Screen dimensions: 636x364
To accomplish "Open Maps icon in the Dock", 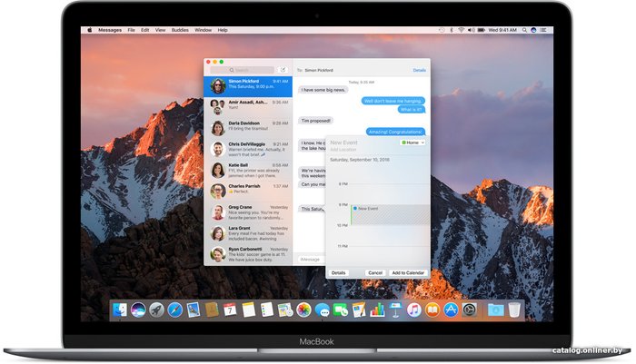I will click(x=285, y=310).
